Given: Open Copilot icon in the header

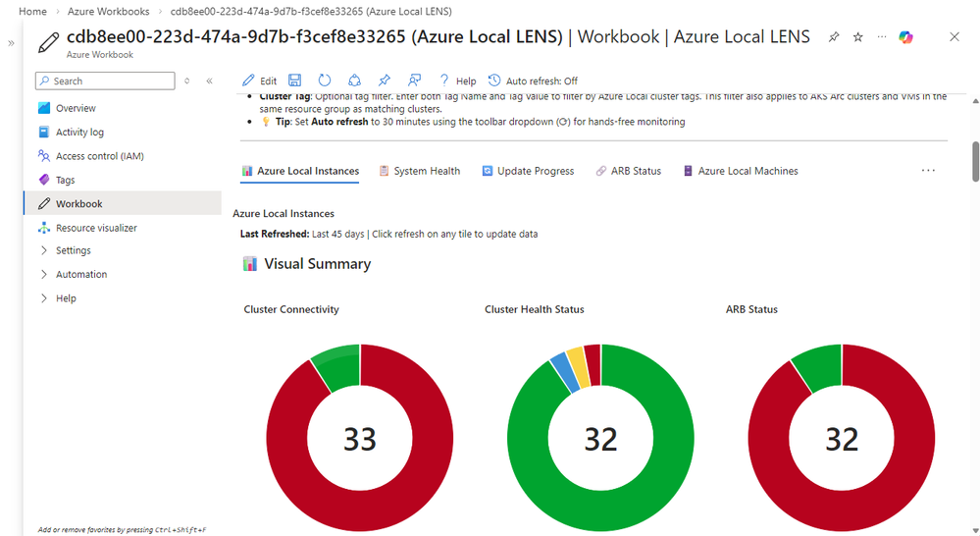Looking at the screenshot, I should [905, 37].
